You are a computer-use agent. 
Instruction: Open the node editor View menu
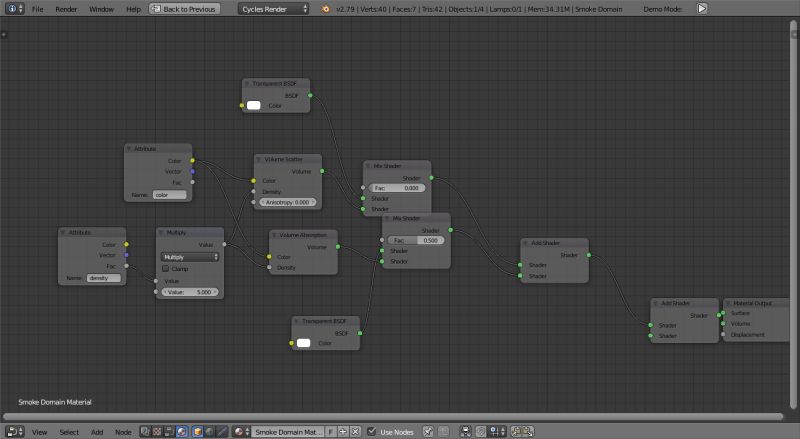click(x=39, y=432)
